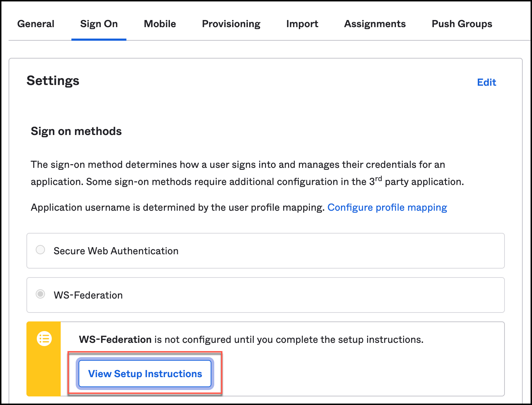The width and height of the screenshot is (532, 405).
Task: Click the Application username sentence text
Action: (x=177, y=207)
